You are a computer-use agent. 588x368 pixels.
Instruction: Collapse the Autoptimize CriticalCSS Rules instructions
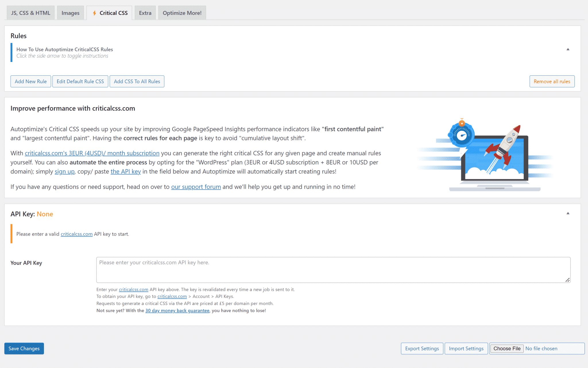point(568,49)
